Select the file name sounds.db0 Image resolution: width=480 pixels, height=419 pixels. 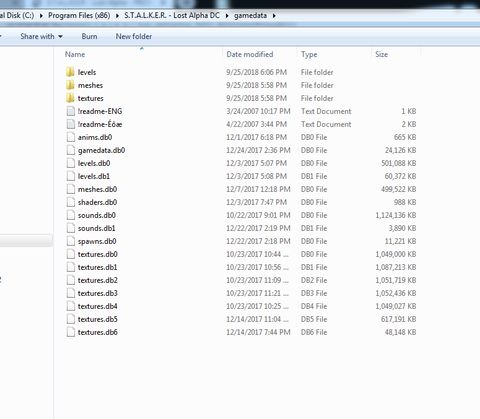click(x=97, y=215)
